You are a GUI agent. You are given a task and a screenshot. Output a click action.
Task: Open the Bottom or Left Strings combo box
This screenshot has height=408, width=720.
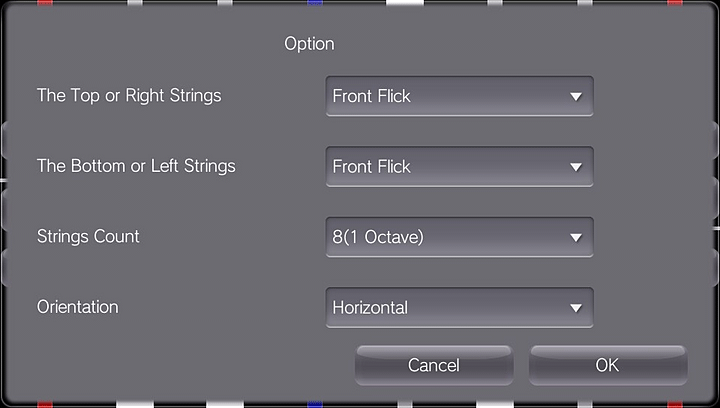click(x=459, y=167)
